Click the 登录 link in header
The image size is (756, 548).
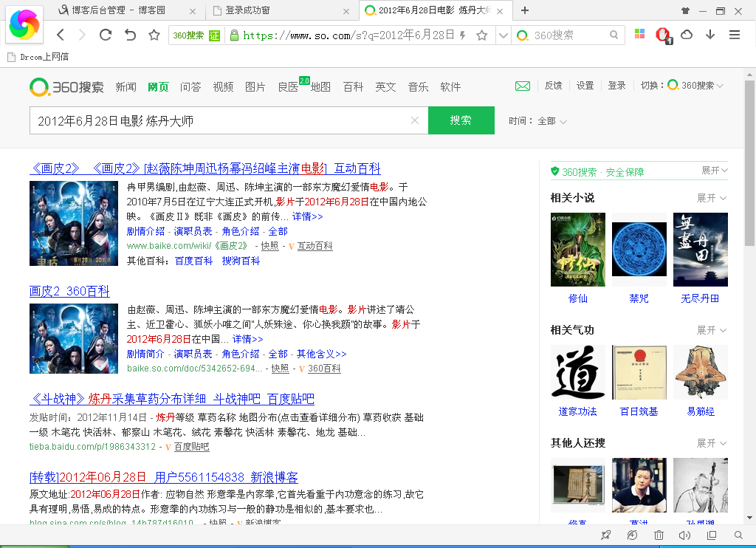616,86
